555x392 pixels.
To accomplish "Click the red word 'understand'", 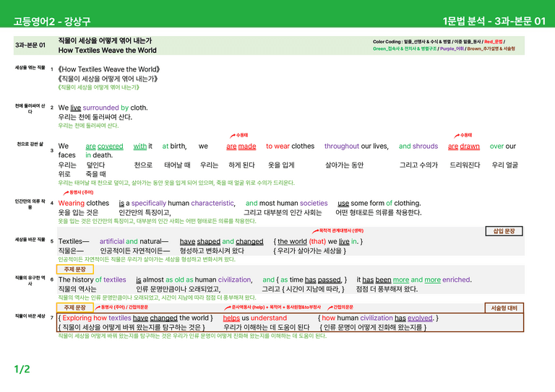I will 269,318.
